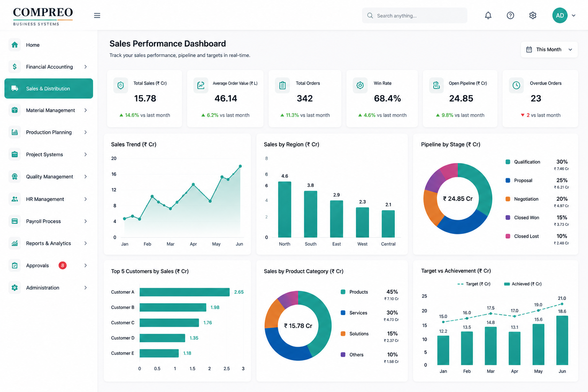
Task: Expand the Reports & Analytics chevron
Action: coord(86,243)
